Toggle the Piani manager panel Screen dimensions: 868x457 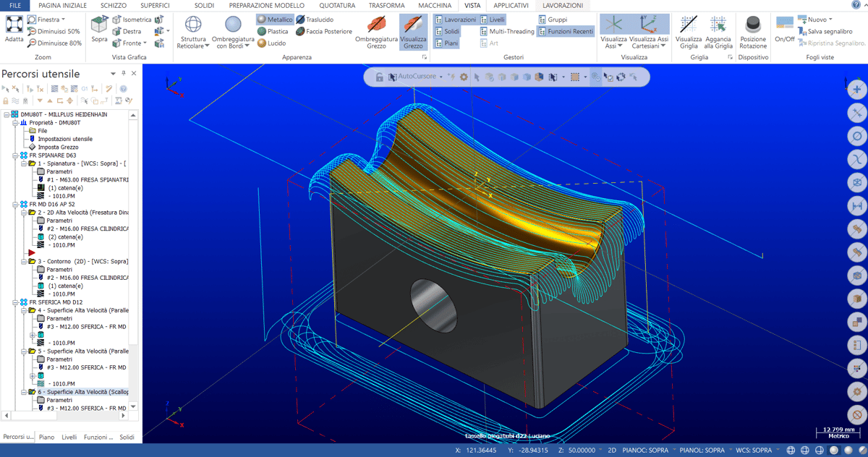pyautogui.click(x=446, y=43)
